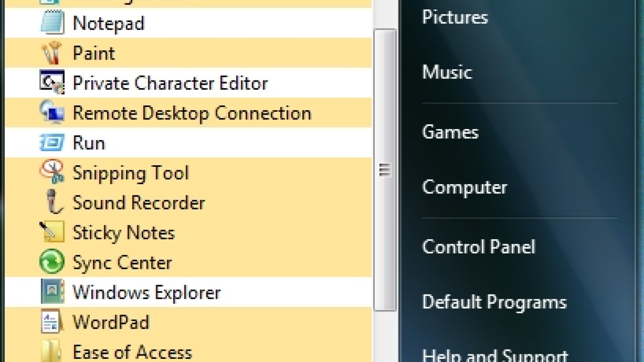Click the Run icon
Image resolution: width=644 pixels, height=362 pixels.
(52, 142)
